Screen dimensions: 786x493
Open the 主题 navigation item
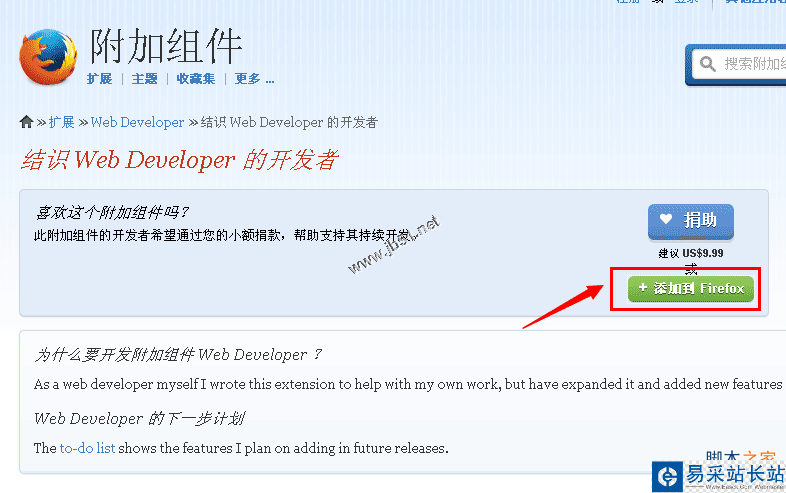click(144, 79)
